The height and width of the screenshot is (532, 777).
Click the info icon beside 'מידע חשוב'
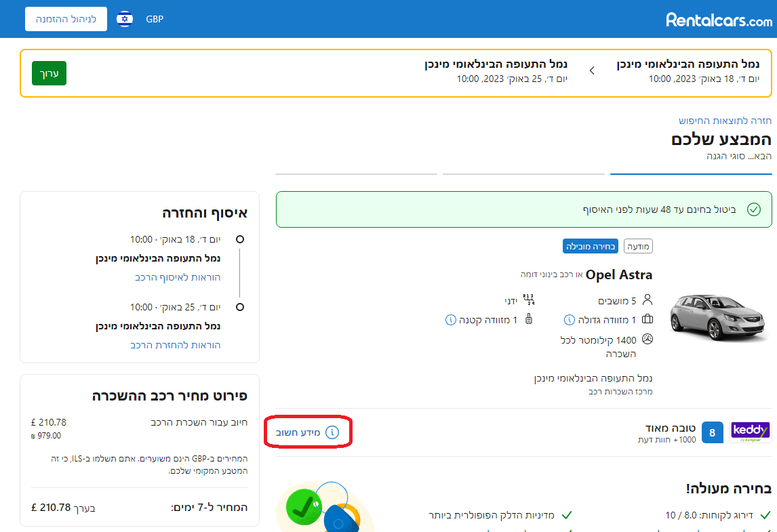332,432
